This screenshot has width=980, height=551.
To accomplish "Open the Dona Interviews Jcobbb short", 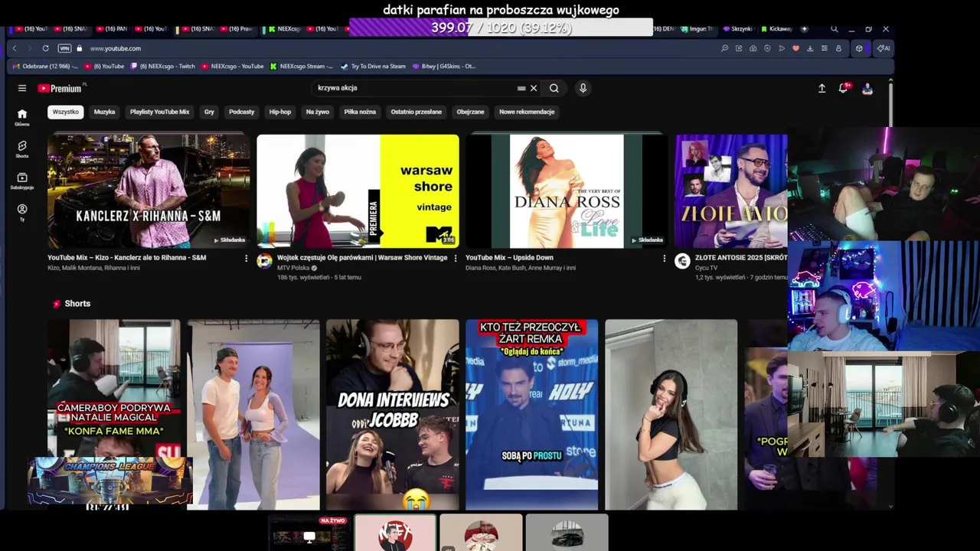I will click(392, 414).
